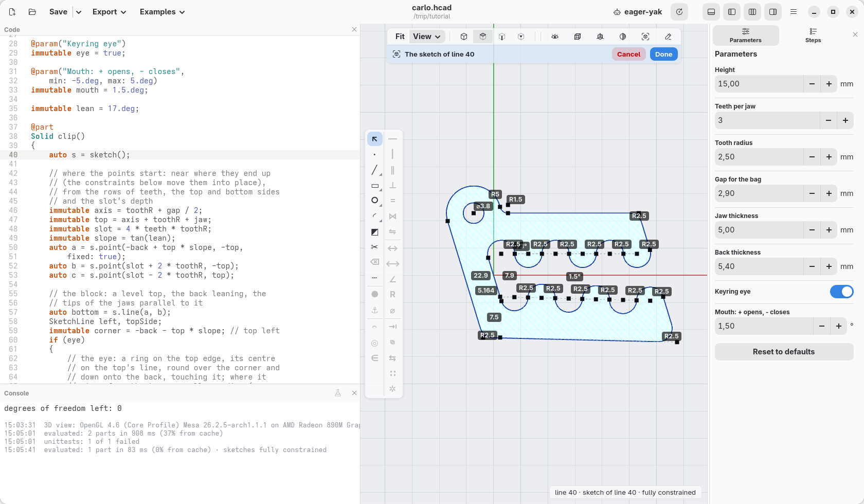Screen dimensions: 864x504
Task: Switch to the Steps tab
Action: coord(813,35)
